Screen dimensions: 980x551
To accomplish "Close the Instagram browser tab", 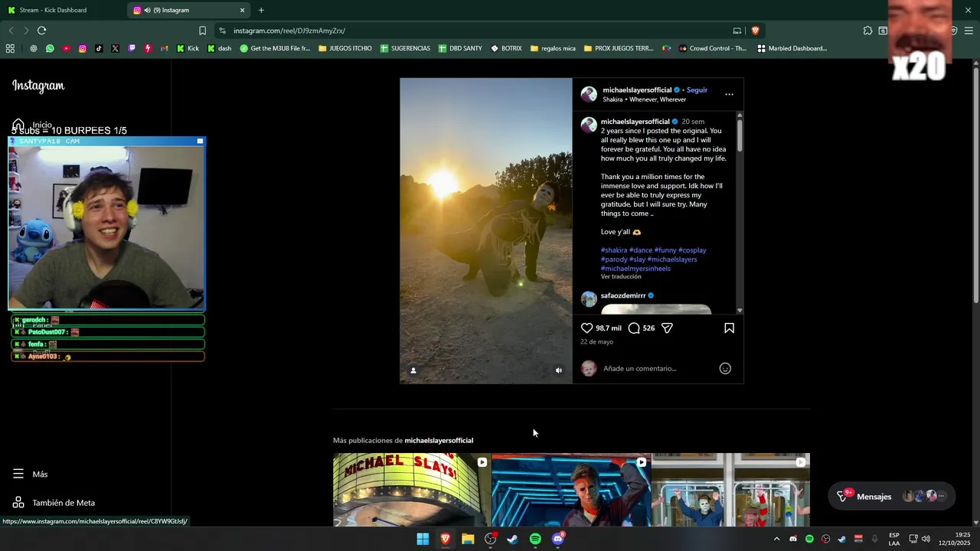I will (243, 10).
